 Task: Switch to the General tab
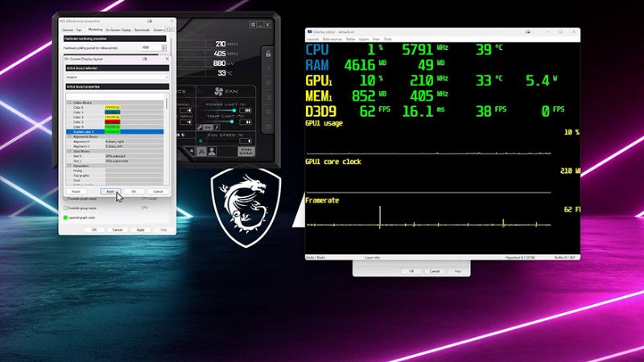pyautogui.click(x=68, y=30)
